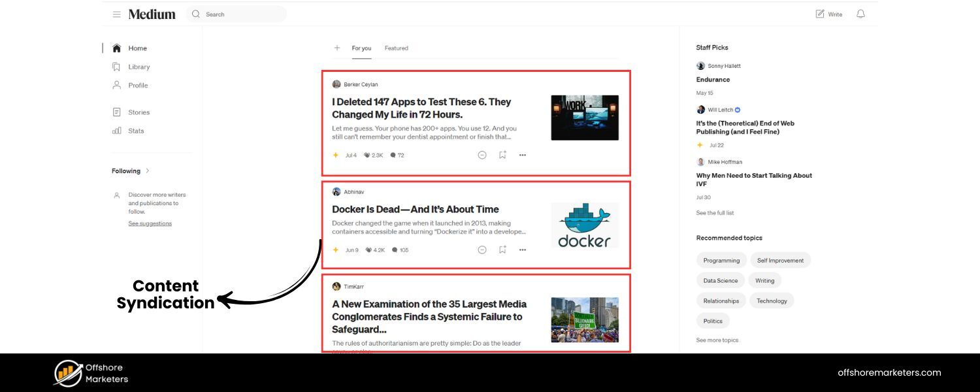The height and width of the screenshot is (392, 980).
Task: Bookmark the Docker Is Dead article
Action: (x=502, y=250)
